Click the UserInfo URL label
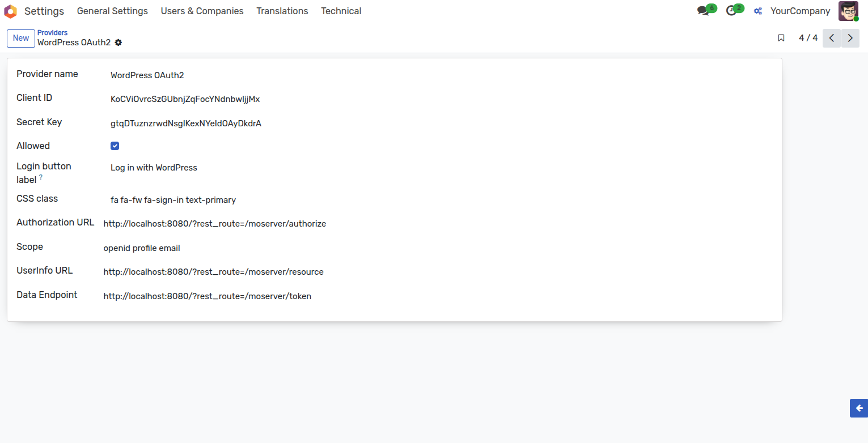Image resolution: width=868 pixels, height=443 pixels. 45,270
